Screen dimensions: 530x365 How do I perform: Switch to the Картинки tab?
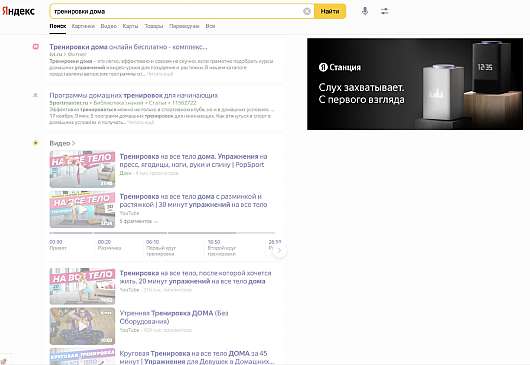[83, 26]
